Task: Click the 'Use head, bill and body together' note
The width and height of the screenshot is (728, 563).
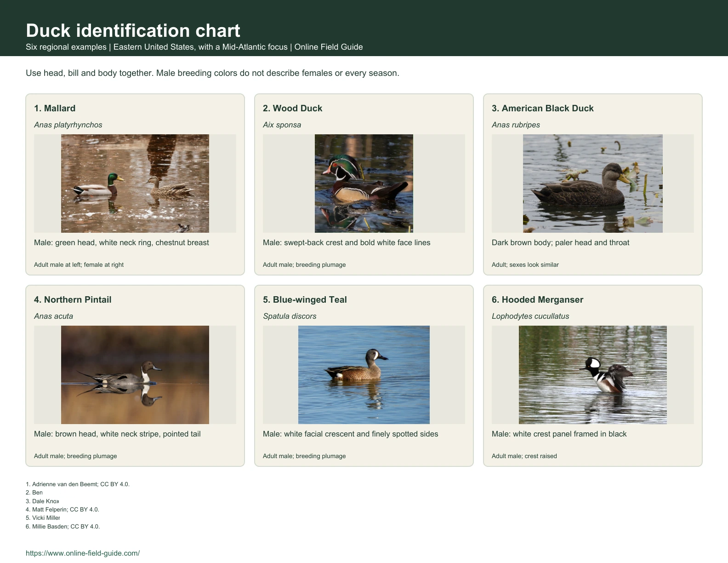Action: (x=212, y=73)
